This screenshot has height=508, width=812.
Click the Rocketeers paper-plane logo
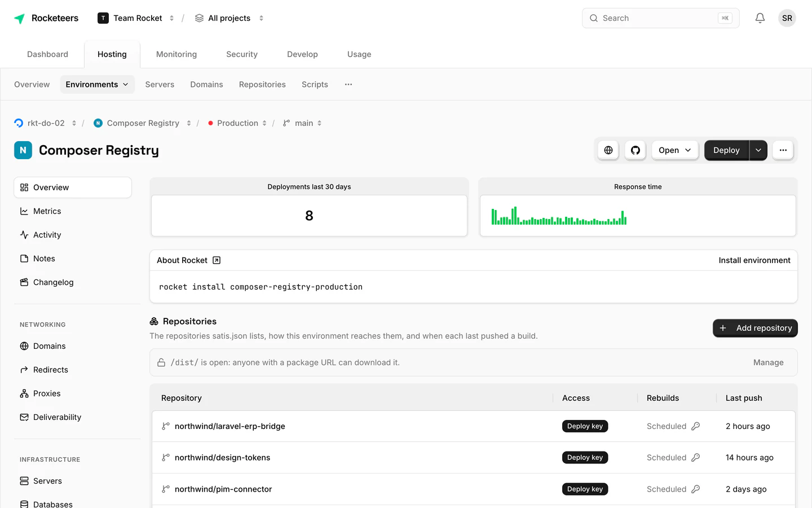tap(19, 18)
